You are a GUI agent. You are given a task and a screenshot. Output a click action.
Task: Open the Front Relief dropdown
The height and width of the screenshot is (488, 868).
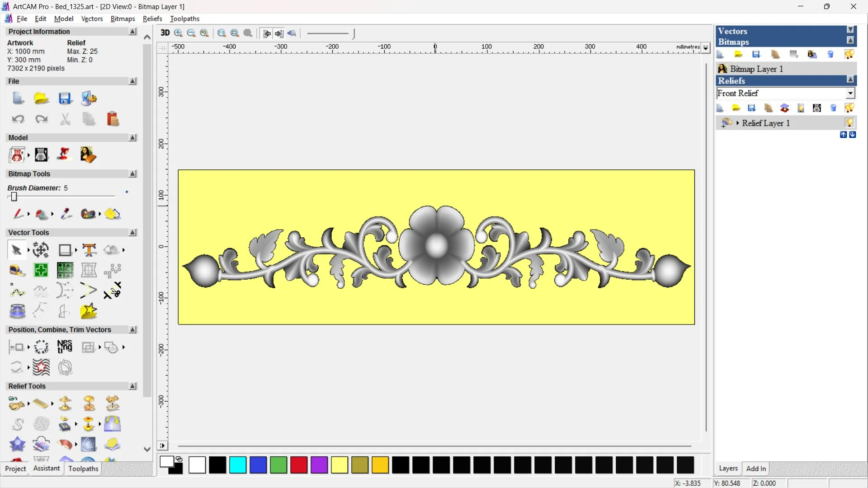click(x=850, y=93)
